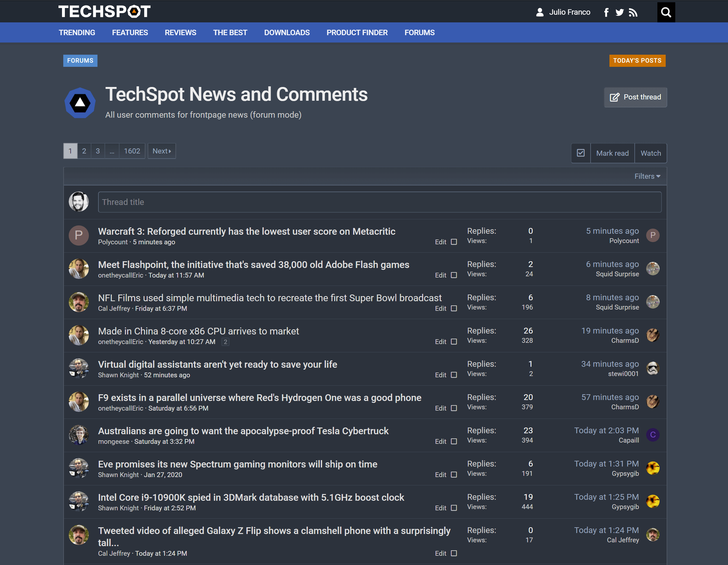Screen dimensions: 728x565
Task: Tick checkbox for Made in China CPU thread
Action: (454, 341)
